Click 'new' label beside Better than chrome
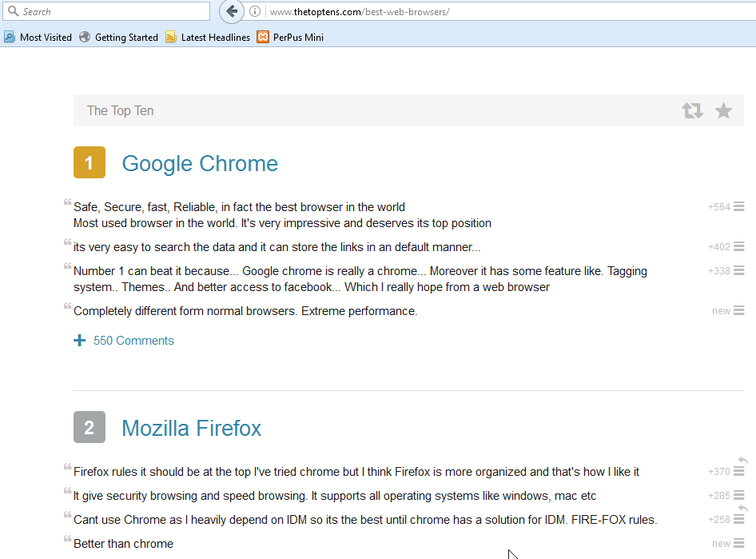This screenshot has height=559, width=756. 721,544
